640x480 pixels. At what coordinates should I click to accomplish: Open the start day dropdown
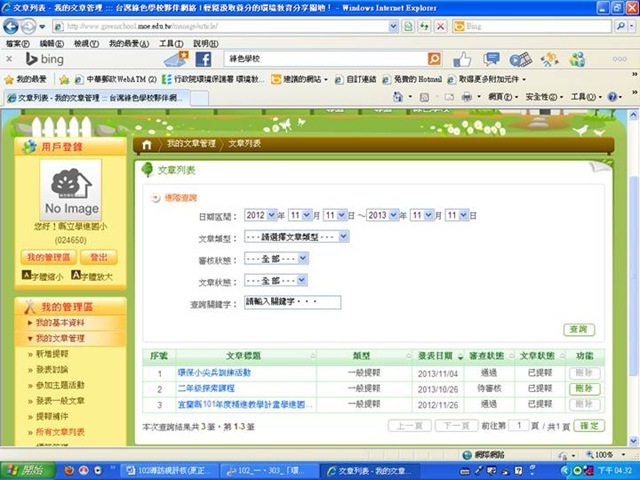335,215
